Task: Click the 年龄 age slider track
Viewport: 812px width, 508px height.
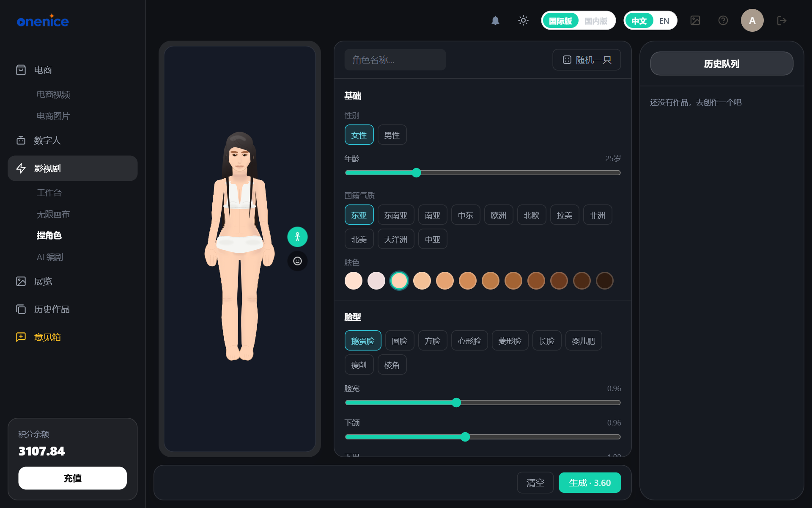Action: point(483,173)
